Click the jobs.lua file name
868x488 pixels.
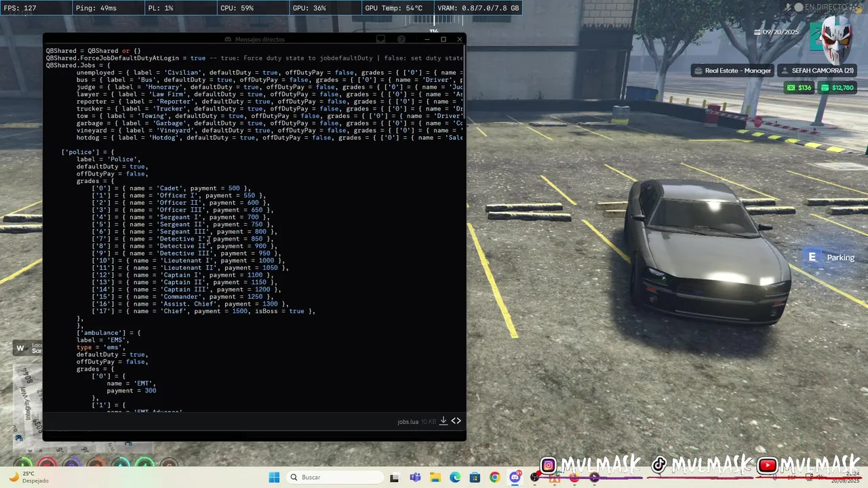click(408, 422)
